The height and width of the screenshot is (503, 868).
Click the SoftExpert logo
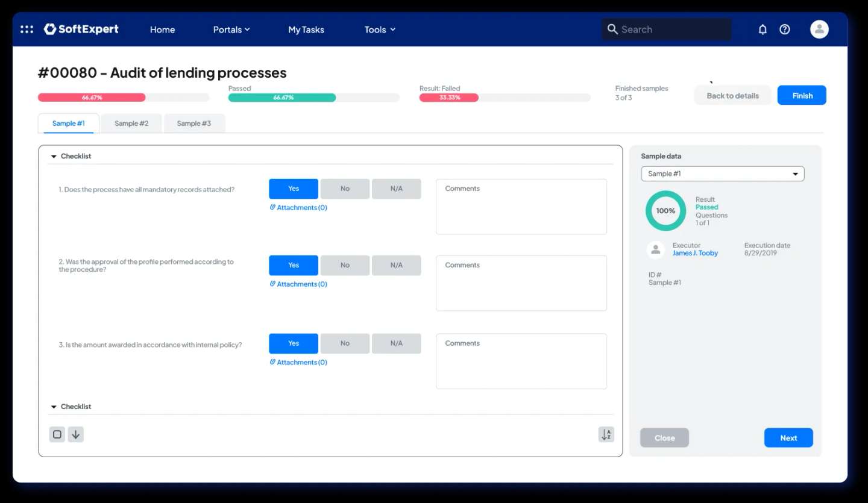[81, 30]
